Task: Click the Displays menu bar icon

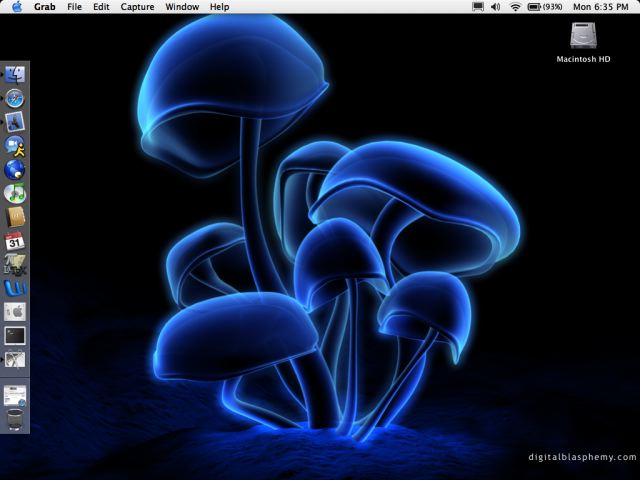Action: [478, 7]
